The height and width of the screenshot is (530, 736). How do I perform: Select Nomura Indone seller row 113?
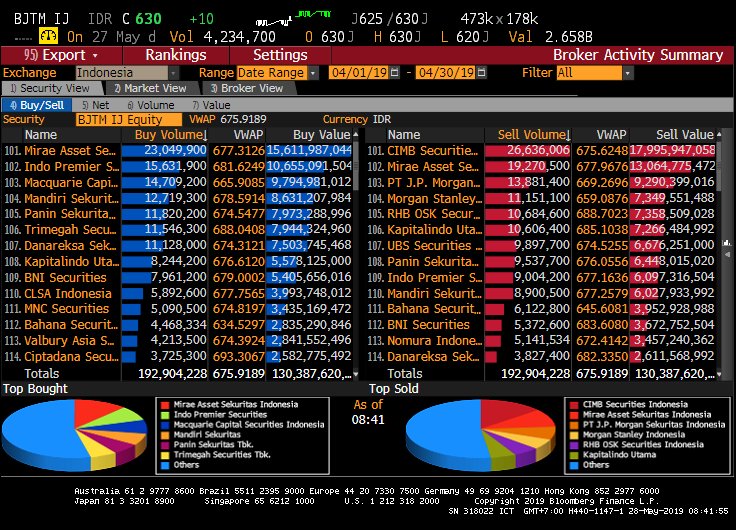(x=541, y=340)
